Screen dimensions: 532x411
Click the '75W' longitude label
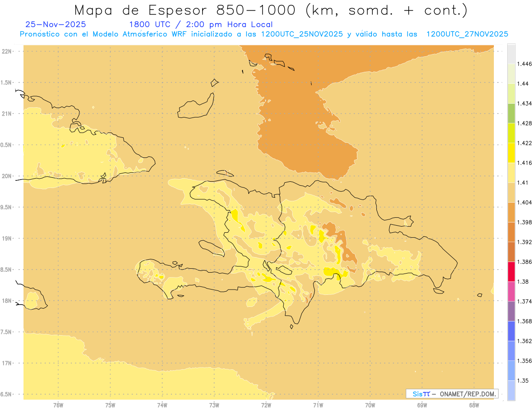coord(110,405)
